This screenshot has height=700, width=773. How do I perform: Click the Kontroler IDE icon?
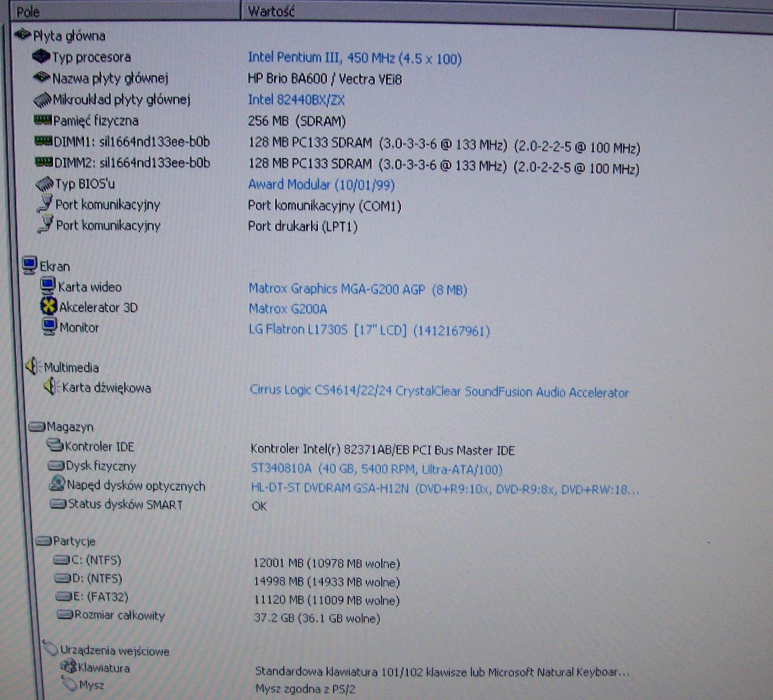pyautogui.click(x=55, y=445)
